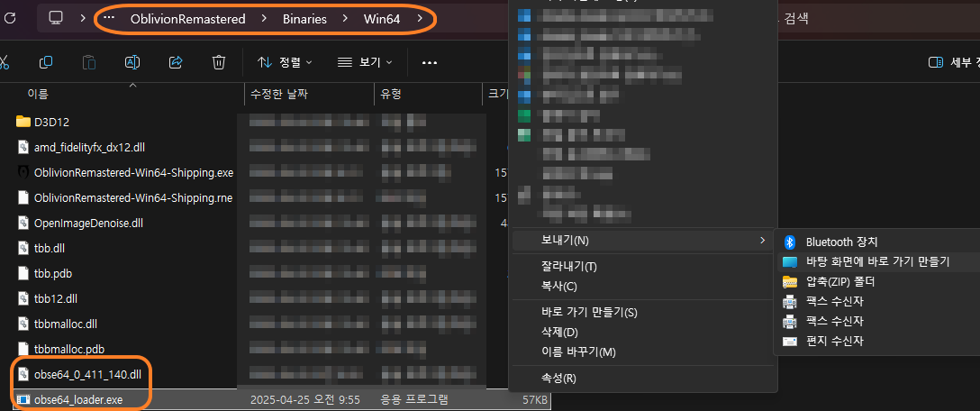This screenshot has height=411, width=980.
Task: Expand the chevron after the This PC icon
Action: click(x=83, y=18)
